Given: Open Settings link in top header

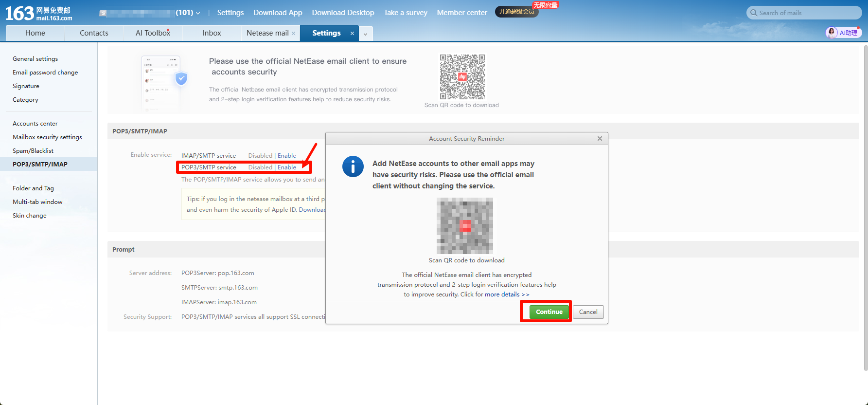Looking at the screenshot, I should (230, 13).
